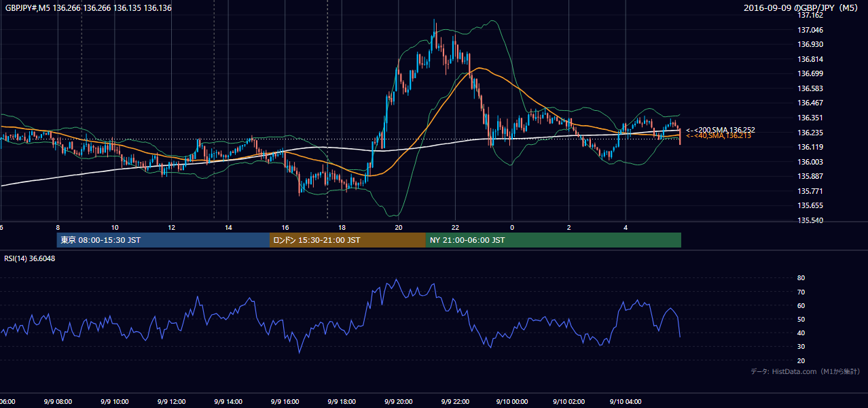
Task: Click price axis value 136.814
Action: [810, 59]
